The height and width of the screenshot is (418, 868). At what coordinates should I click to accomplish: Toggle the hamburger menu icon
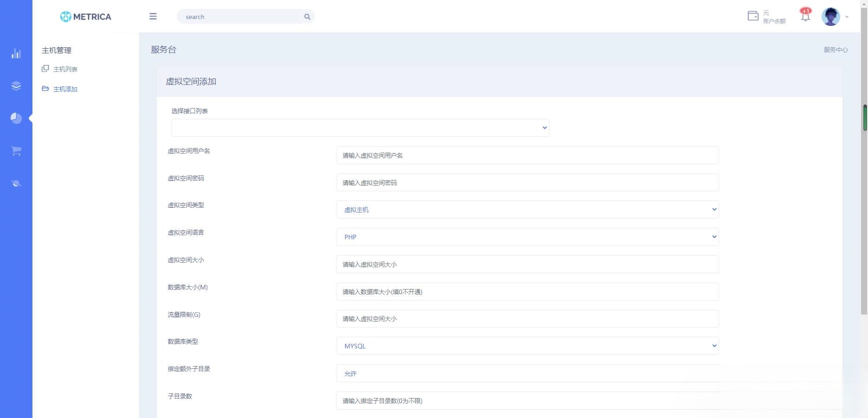click(153, 16)
